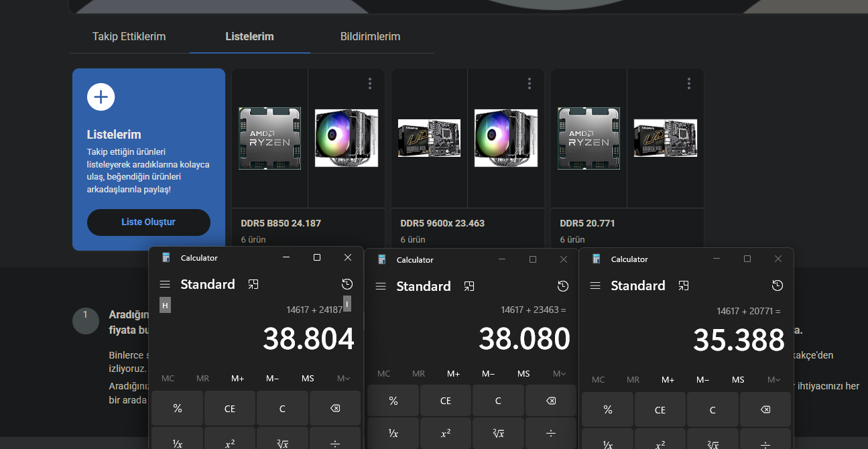The image size is (868, 449).
Task: Click the 38.804 result display
Action: (x=308, y=339)
